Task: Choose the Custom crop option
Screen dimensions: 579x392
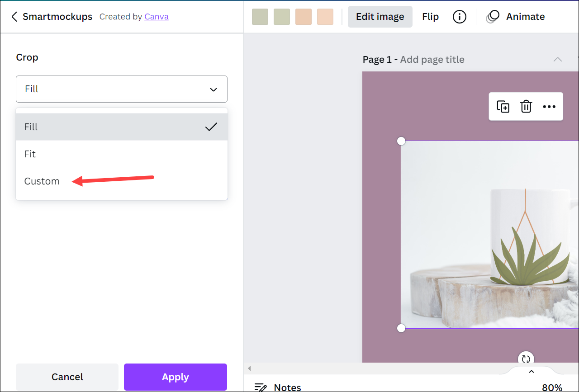Action: point(122,181)
